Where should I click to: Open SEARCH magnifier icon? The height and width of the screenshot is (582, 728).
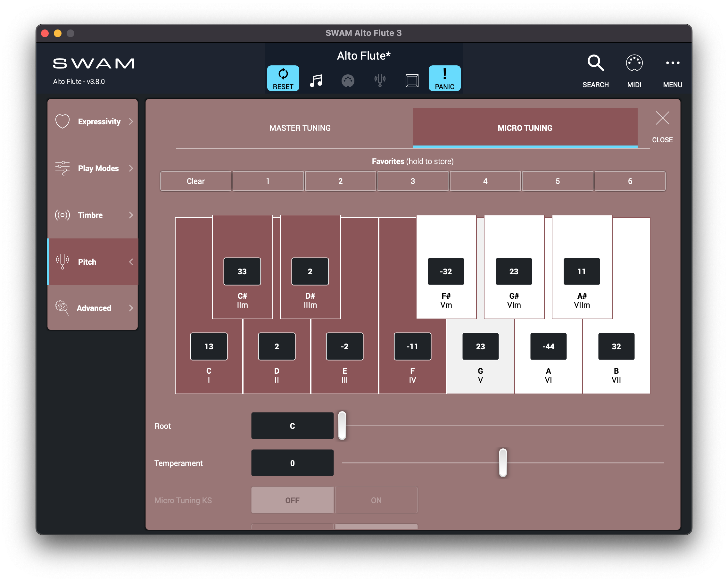[x=595, y=63]
